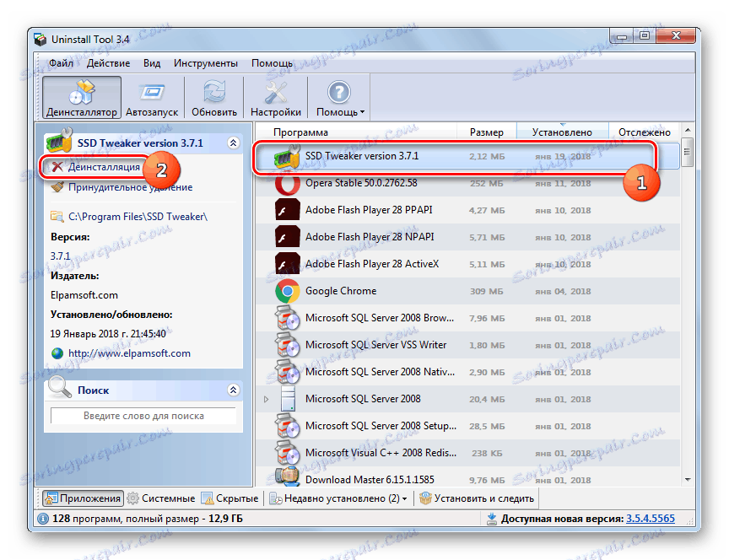The height and width of the screenshot is (560, 729).
Task: Select the Microsoft SQL Server VSS Writer name text
Action: [x=375, y=345]
